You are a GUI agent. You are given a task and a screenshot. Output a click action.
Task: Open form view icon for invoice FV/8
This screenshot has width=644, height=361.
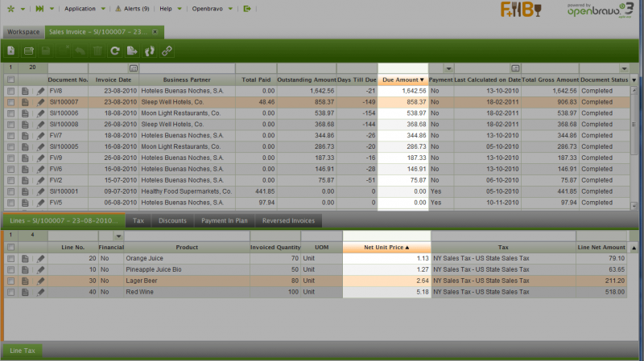(x=26, y=92)
